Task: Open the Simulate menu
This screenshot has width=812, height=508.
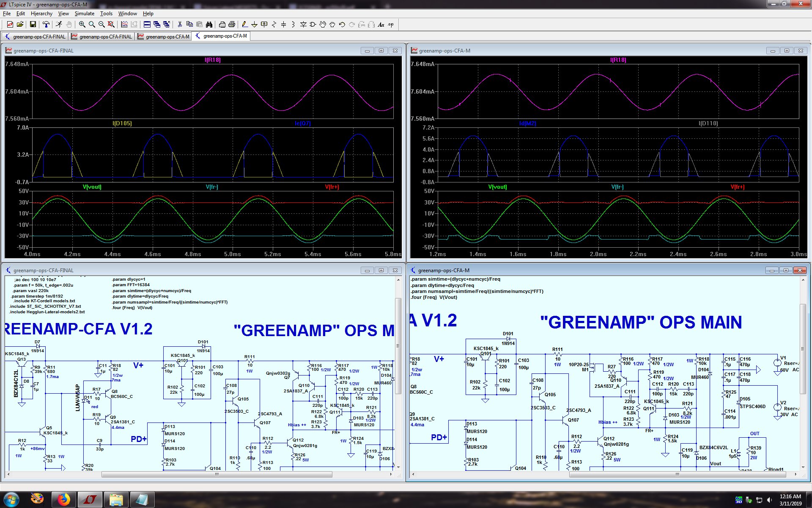Action: point(85,14)
